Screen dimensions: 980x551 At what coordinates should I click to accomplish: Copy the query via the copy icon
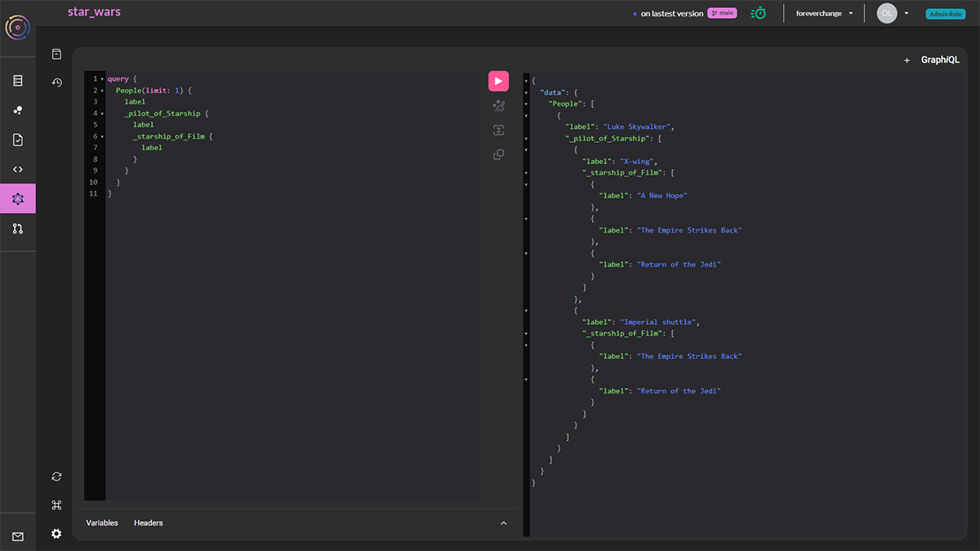tap(498, 153)
